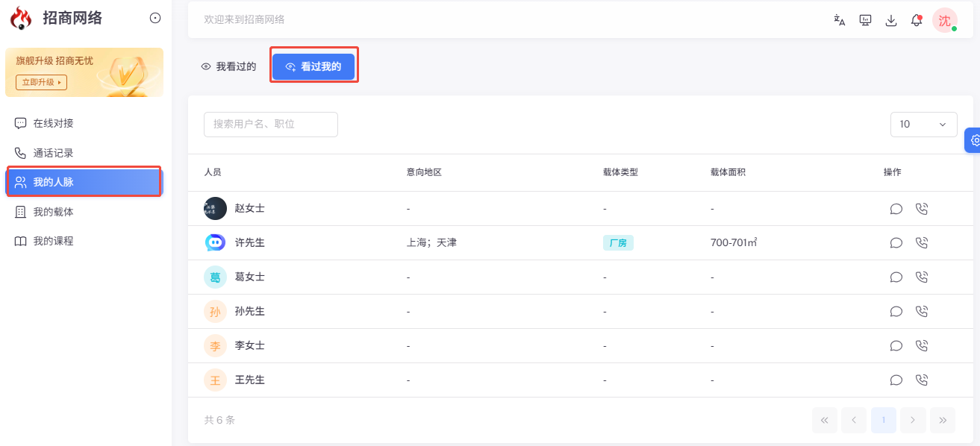Open the language translation icon
980x446 pixels.
[x=840, y=20]
